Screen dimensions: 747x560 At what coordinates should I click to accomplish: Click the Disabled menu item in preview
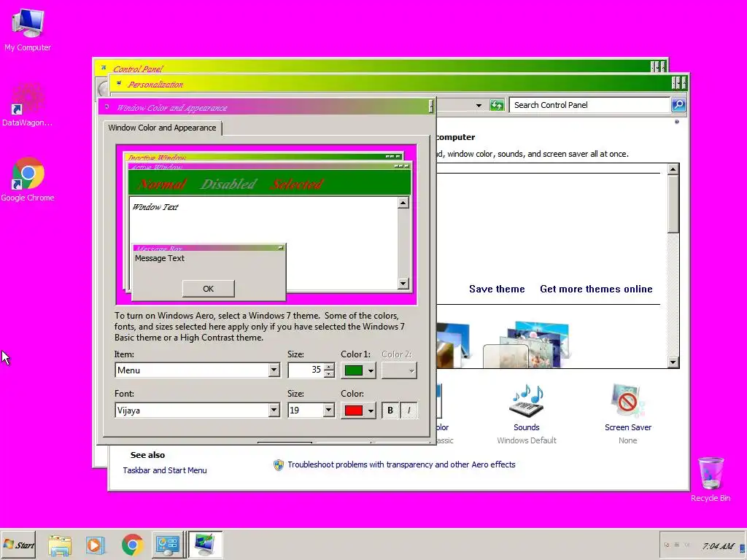[228, 184]
